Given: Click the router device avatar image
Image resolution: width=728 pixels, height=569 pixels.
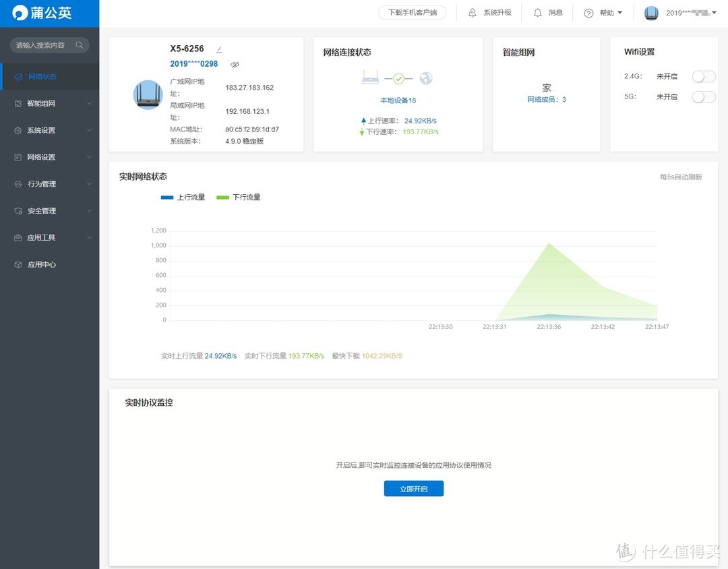Looking at the screenshot, I should (x=148, y=94).
